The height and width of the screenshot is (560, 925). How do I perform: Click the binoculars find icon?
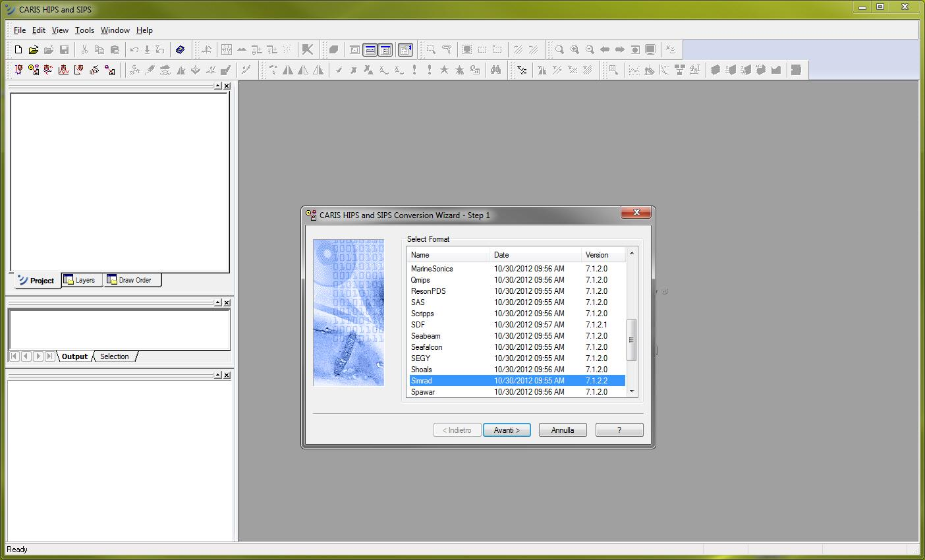click(x=495, y=70)
